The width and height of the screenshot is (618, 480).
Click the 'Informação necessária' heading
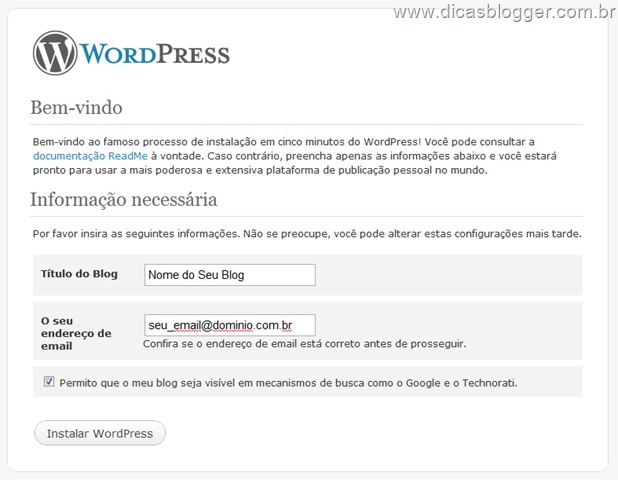(124, 199)
